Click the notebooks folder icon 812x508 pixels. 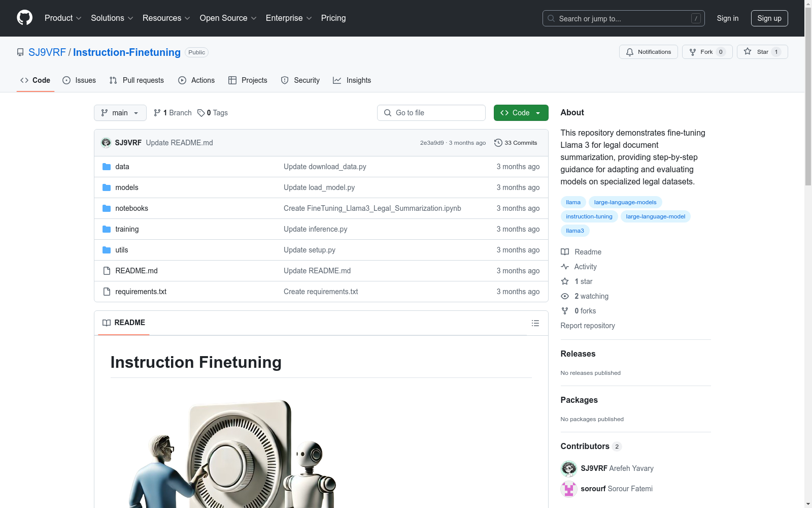click(x=107, y=208)
